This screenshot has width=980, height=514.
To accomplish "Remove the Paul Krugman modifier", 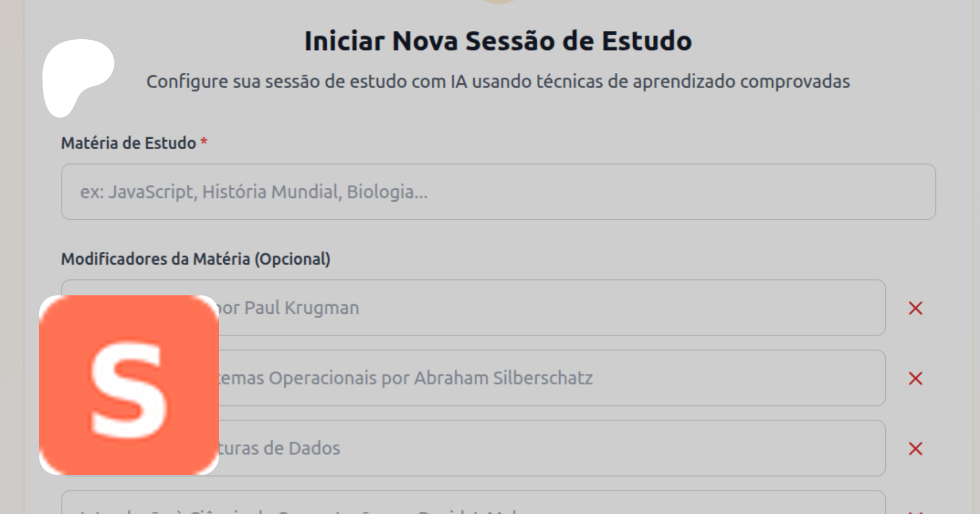I will tap(915, 308).
